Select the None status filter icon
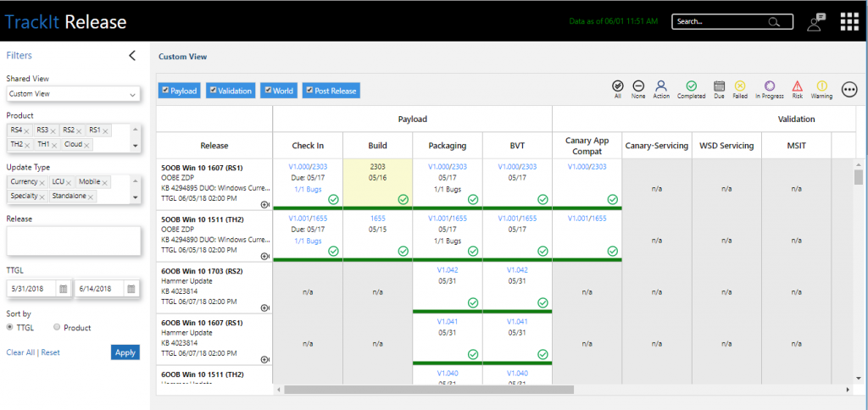868x410 pixels. pos(638,86)
